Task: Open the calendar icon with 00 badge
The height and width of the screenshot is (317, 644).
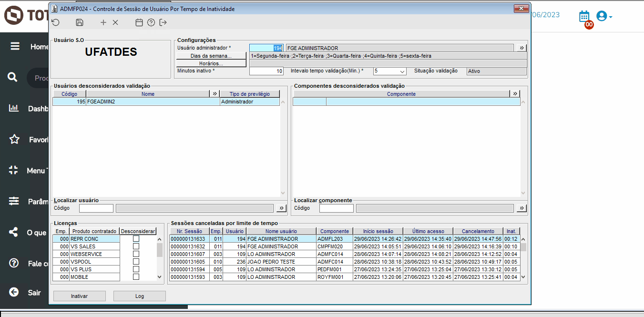Action: 584,17
